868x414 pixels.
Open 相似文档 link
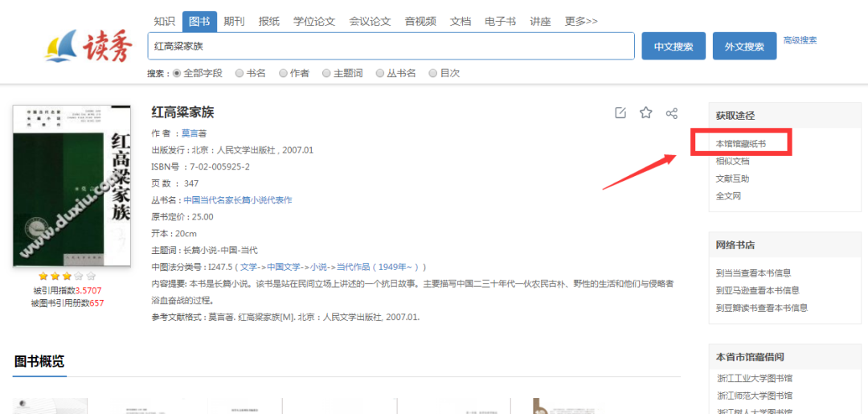point(732,161)
